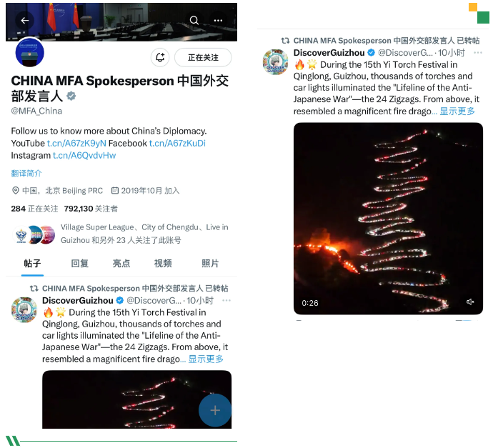Compose new post with plus button

coord(215,410)
